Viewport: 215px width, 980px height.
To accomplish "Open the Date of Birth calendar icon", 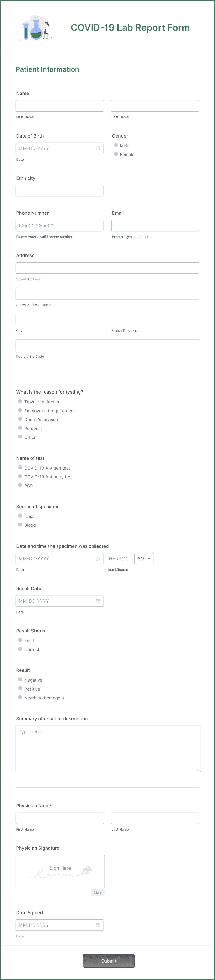I will tap(98, 148).
